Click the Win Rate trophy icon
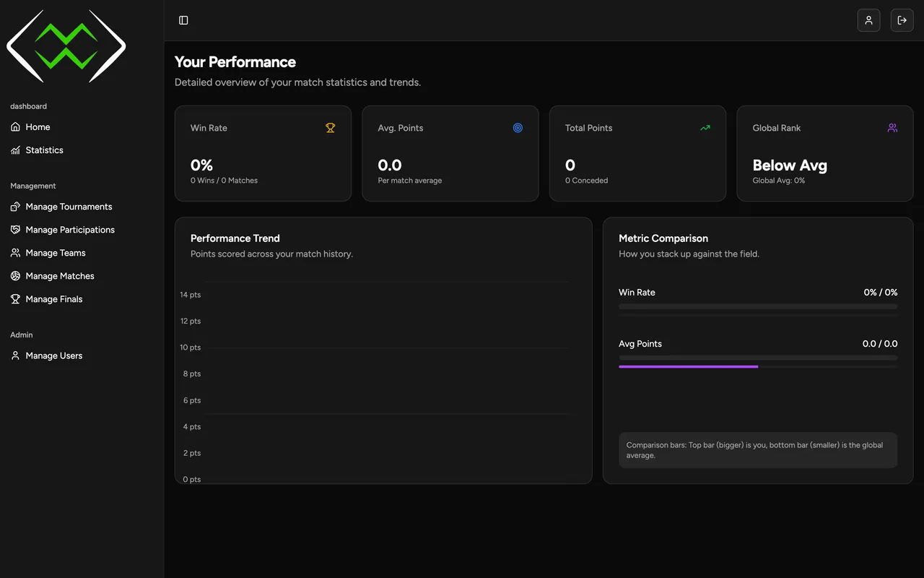924x578 pixels. [x=330, y=128]
